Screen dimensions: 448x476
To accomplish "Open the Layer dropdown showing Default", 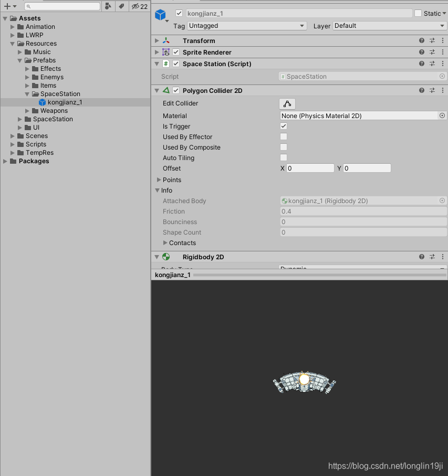I will [x=390, y=26].
